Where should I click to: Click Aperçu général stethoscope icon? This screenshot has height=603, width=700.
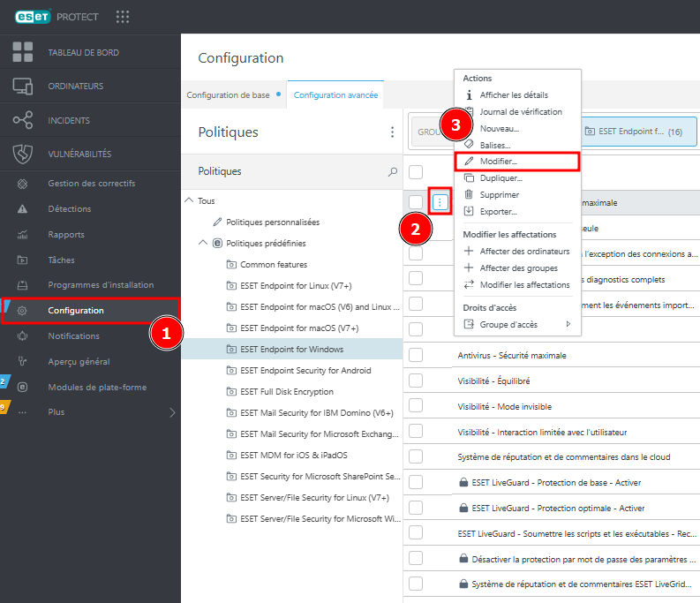click(x=22, y=361)
